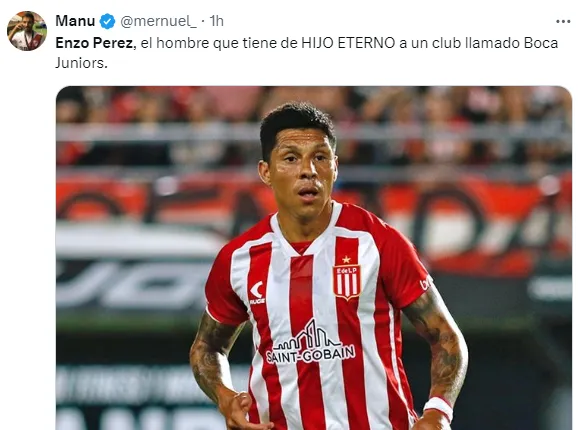Viewport: 586px width, 430px height.
Task: Click the white wristband in the photo
Action: coord(439,408)
